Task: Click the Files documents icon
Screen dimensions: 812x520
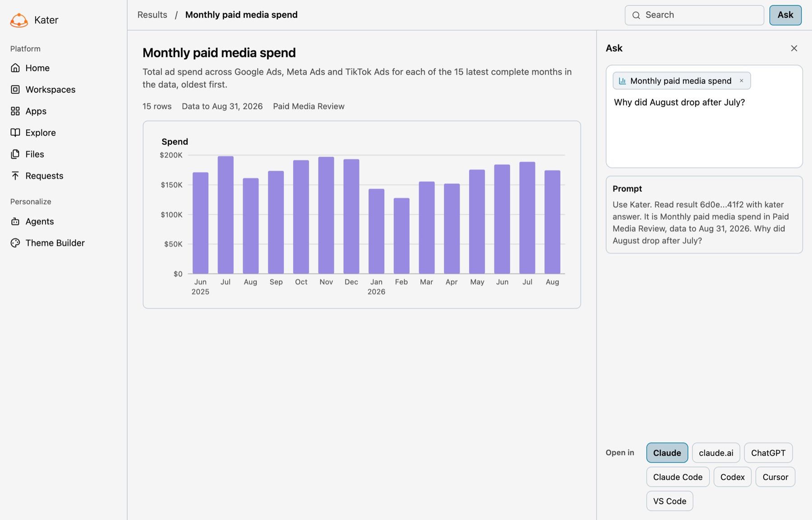Action: tap(15, 154)
